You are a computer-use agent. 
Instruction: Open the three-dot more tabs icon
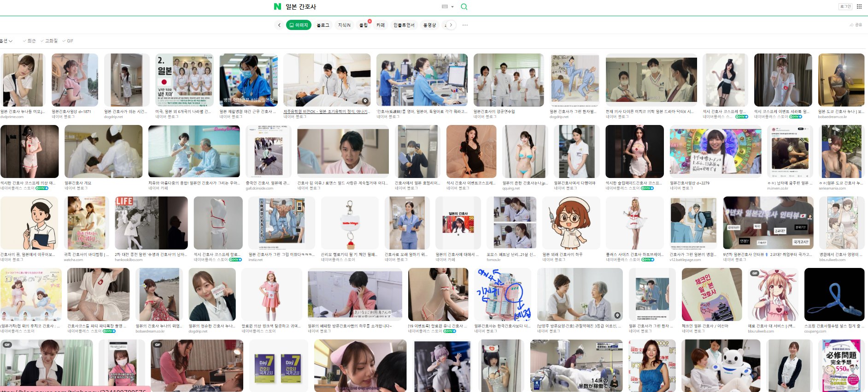click(x=465, y=25)
